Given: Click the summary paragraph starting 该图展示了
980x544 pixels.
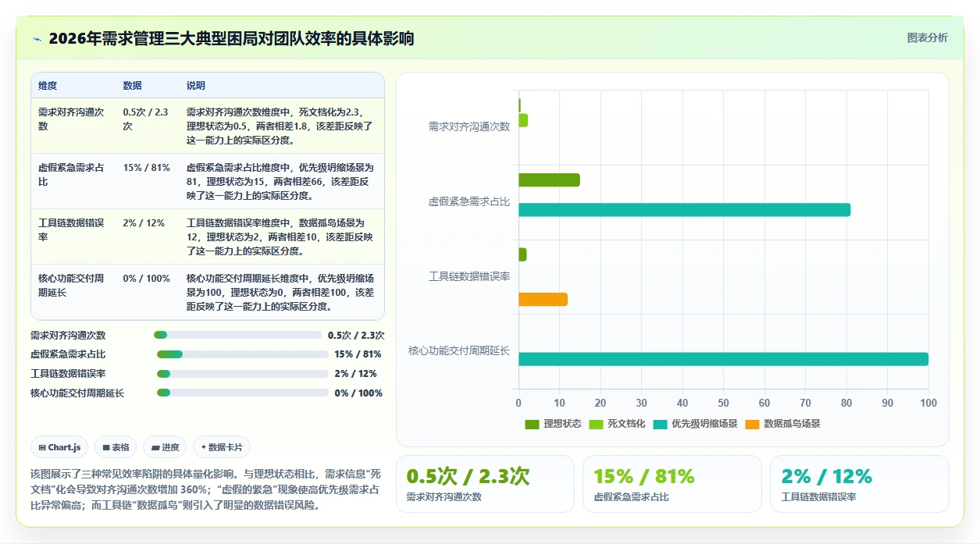Looking at the screenshot, I should [207, 489].
